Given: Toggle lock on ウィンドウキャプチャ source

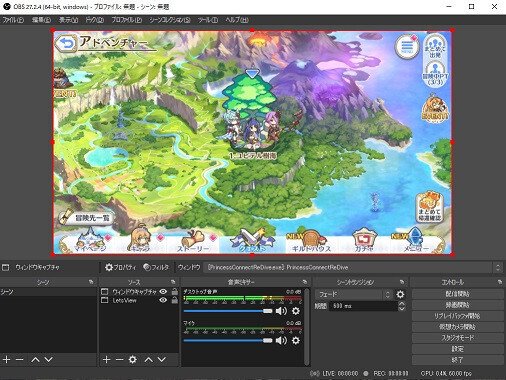Looking at the screenshot, I should pyautogui.click(x=175, y=292).
